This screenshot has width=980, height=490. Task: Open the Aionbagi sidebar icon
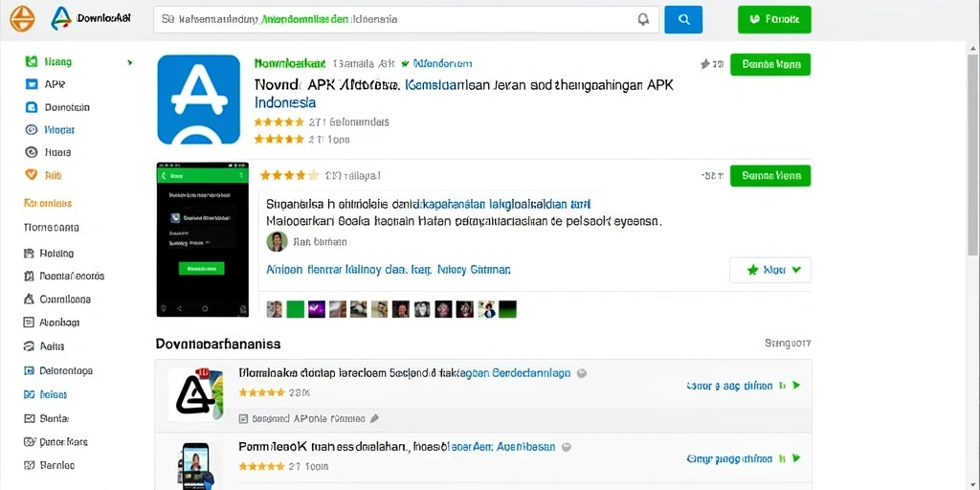[x=29, y=322]
